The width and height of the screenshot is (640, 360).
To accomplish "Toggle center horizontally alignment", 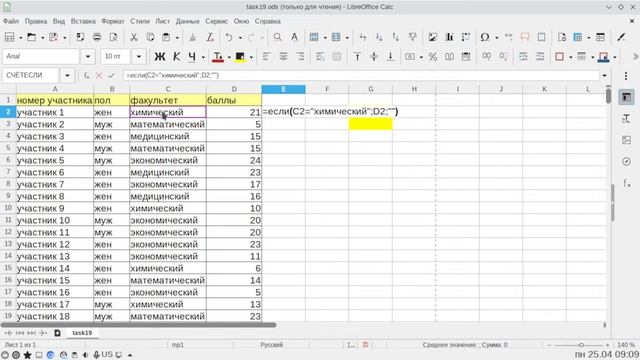I will coord(283,57).
